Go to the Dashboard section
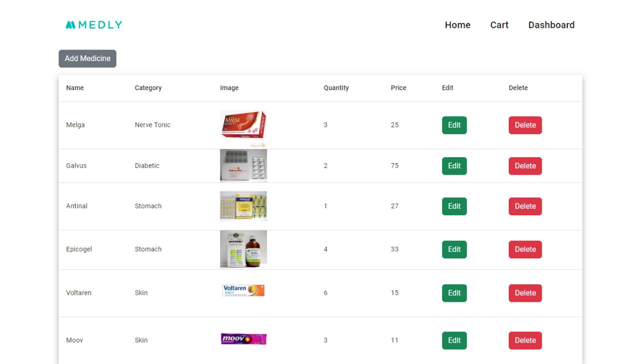 tap(551, 25)
